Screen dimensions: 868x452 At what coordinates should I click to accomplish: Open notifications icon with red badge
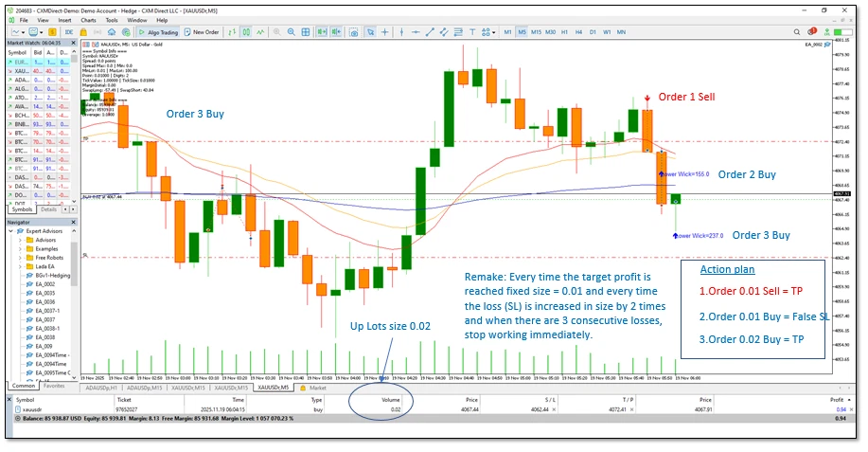(811, 31)
